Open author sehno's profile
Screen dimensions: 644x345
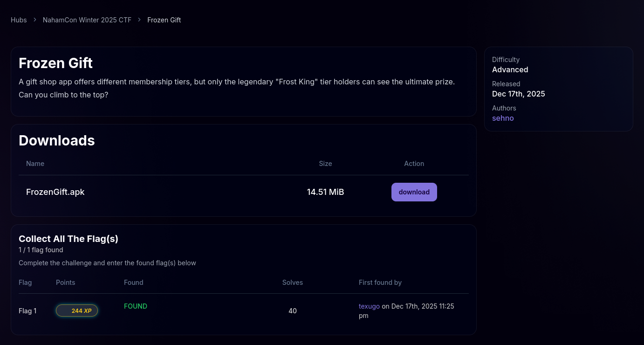click(503, 118)
